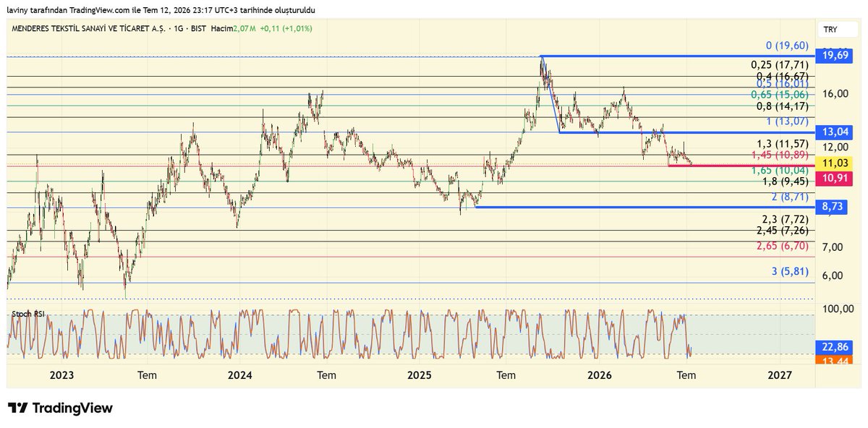Click the 2024 label on time axis
Screen dimensions: 868x428
[x=239, y=375]
